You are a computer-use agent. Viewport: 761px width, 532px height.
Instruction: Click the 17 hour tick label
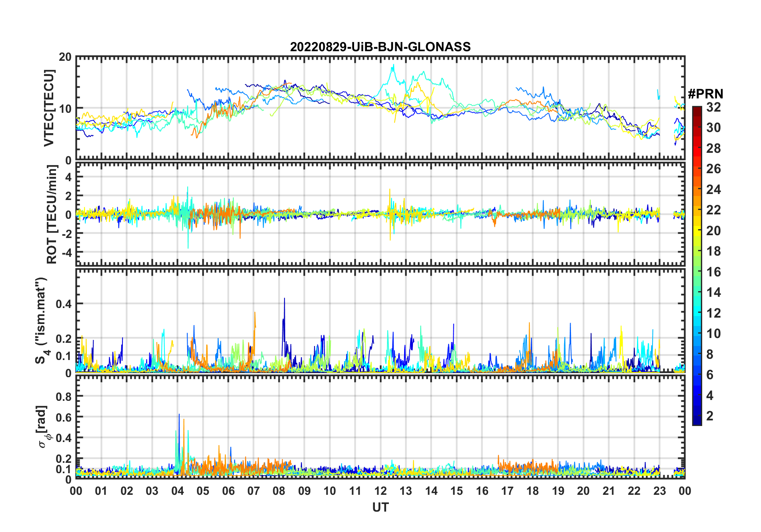pos(507,491)
